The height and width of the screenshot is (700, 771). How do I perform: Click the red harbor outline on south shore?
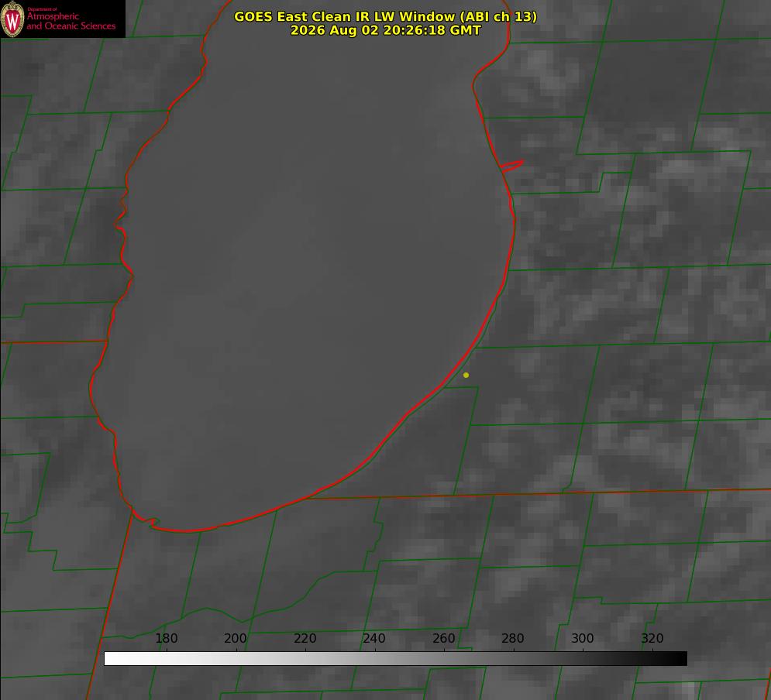click(x=147, y=520)
